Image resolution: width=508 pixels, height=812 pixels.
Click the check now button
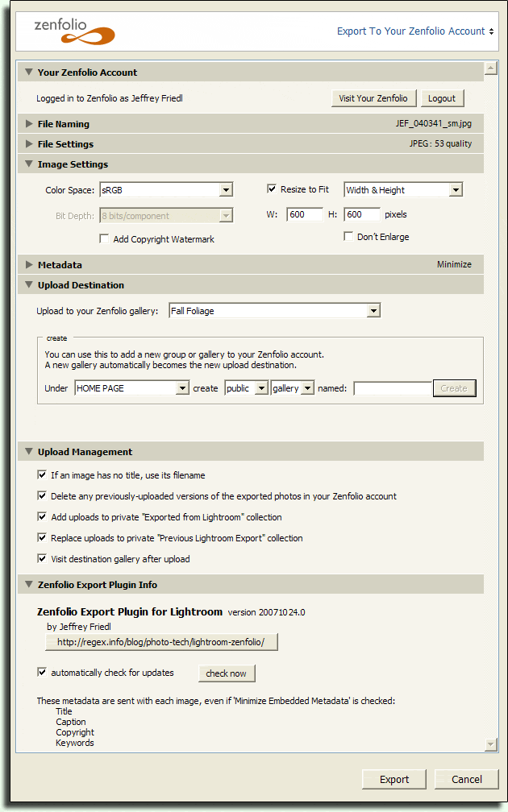pos(227,673)
